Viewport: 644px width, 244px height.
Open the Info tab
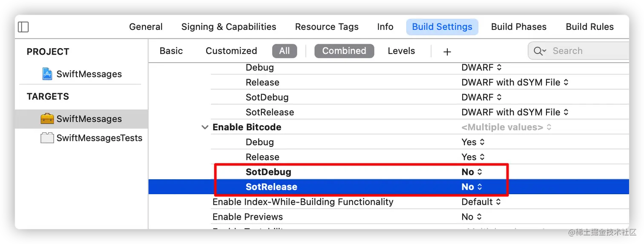(385, 27)
